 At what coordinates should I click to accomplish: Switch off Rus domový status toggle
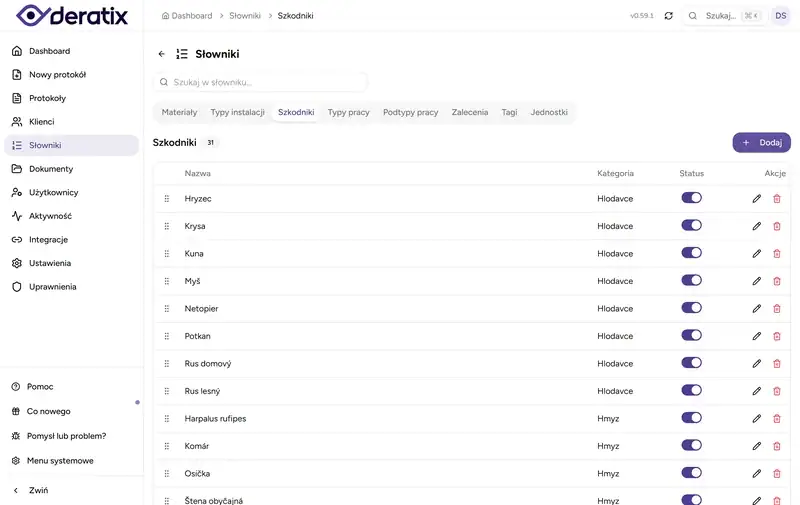(691, 363)
